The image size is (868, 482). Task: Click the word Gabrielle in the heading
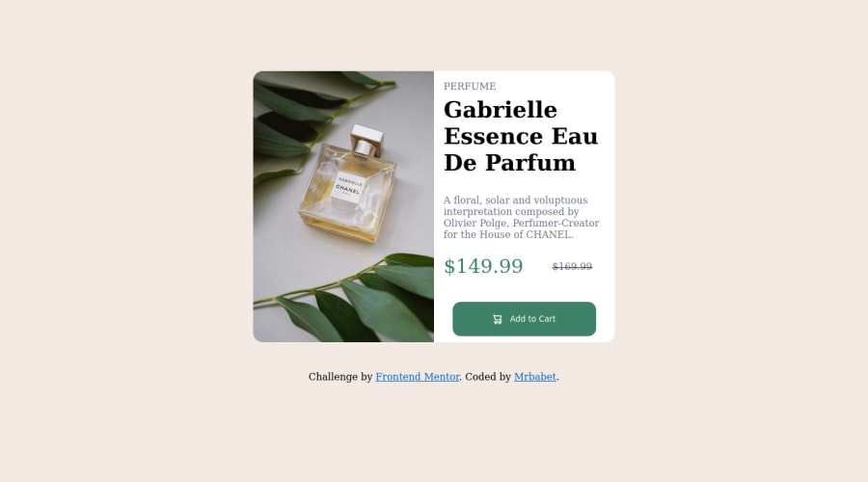coord(500,110)
